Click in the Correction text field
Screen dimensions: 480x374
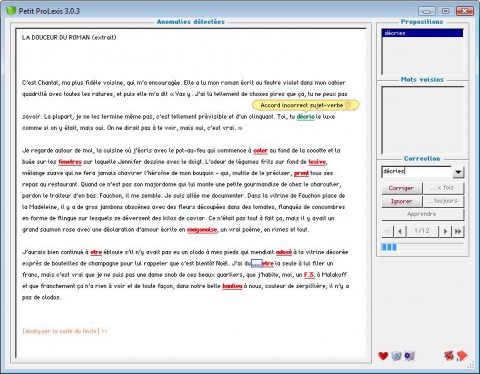[417, 171]
